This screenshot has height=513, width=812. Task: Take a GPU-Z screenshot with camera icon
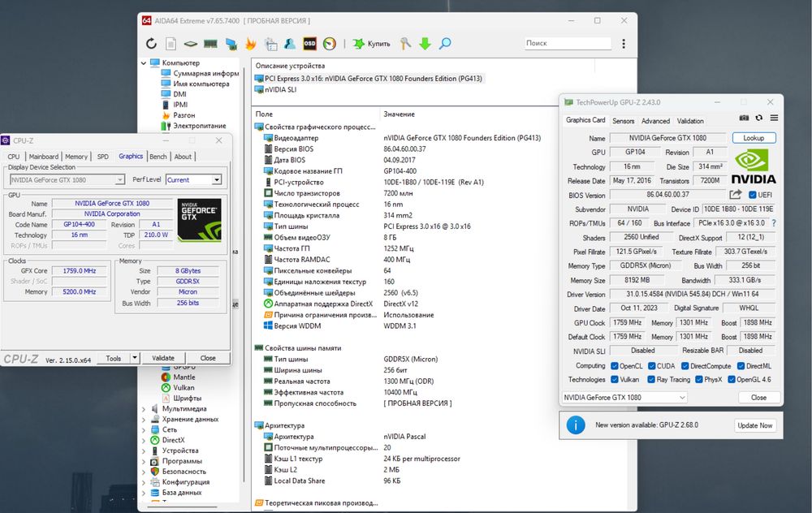[744, 119]
